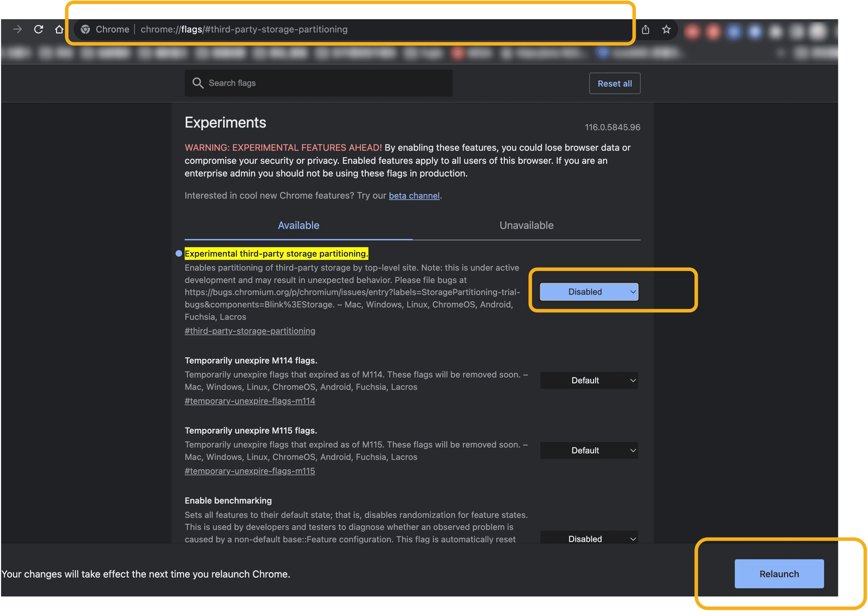Click the Relaunch button
Viewport: 868px width, 611px height.
coord(779,574)
